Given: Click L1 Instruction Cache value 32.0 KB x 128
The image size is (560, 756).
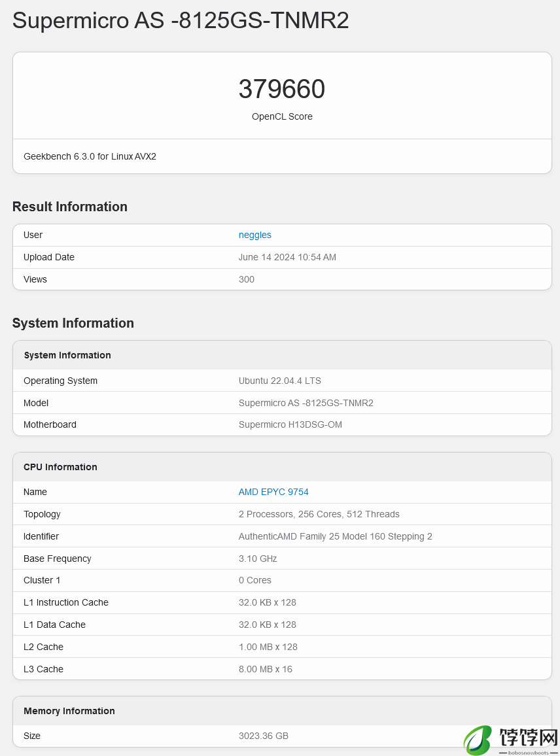Looking at the screenshot, I should pos(267,602).
